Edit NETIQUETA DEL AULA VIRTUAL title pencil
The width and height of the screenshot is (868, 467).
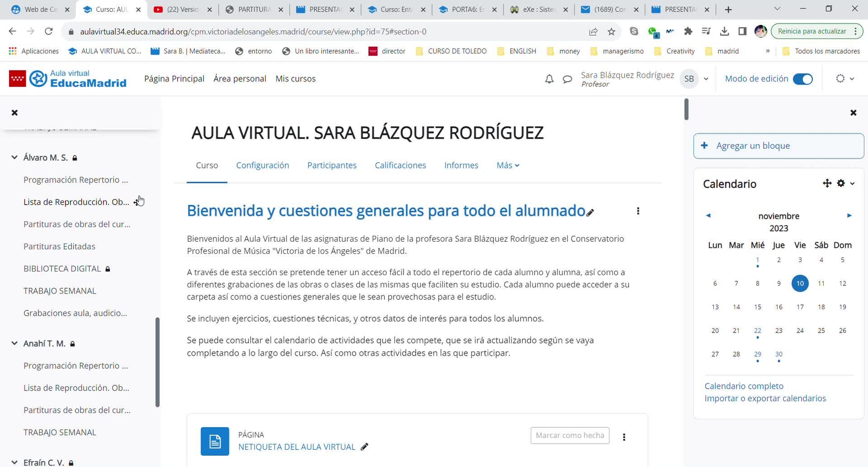pyautogui.click(x=364, y=447)
